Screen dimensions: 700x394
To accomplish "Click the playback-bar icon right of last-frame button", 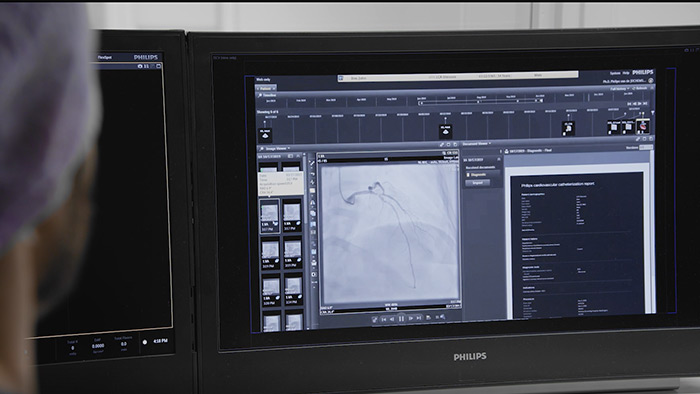I will click(429, 317).
